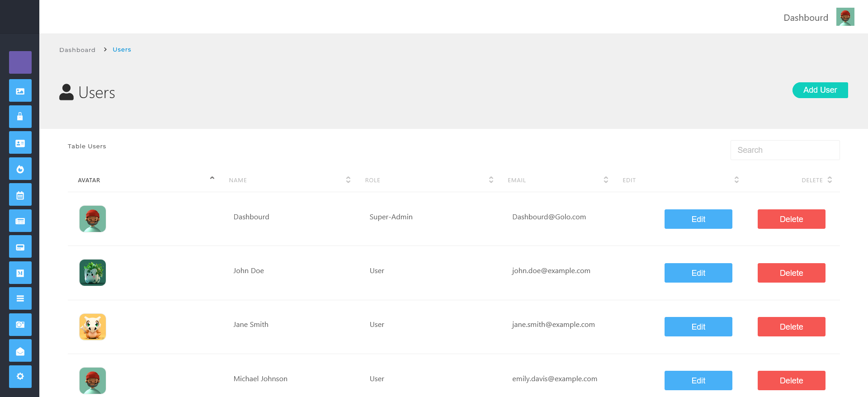Delete the Jane Smith user
The height and width of the screenshot is (397, 868).
(x=791, y=327)
